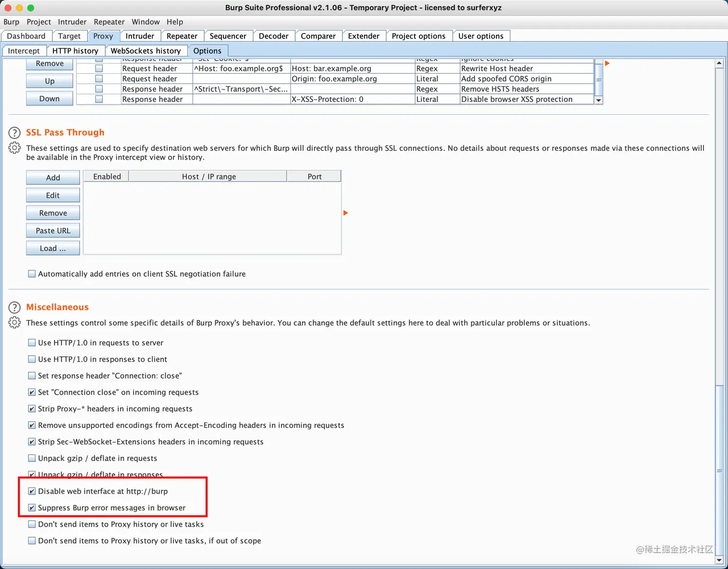Click Remove in SSL Pass Through
Image resolution: width=728 pixels, height=569 pixels.
[x=53, y=213]
